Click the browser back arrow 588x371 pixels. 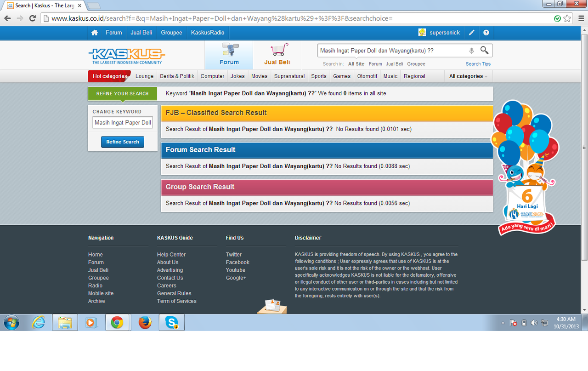click(x=7, y=18)
